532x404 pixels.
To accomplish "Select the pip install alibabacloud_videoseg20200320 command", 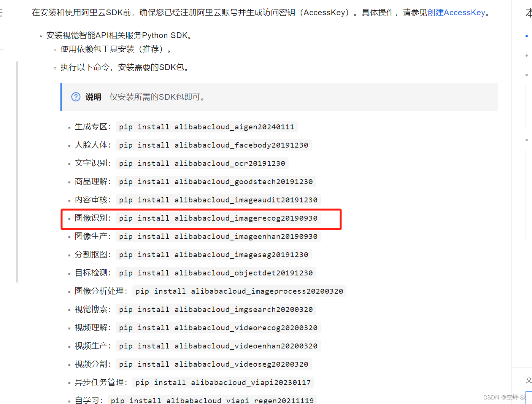I will 214,364.
